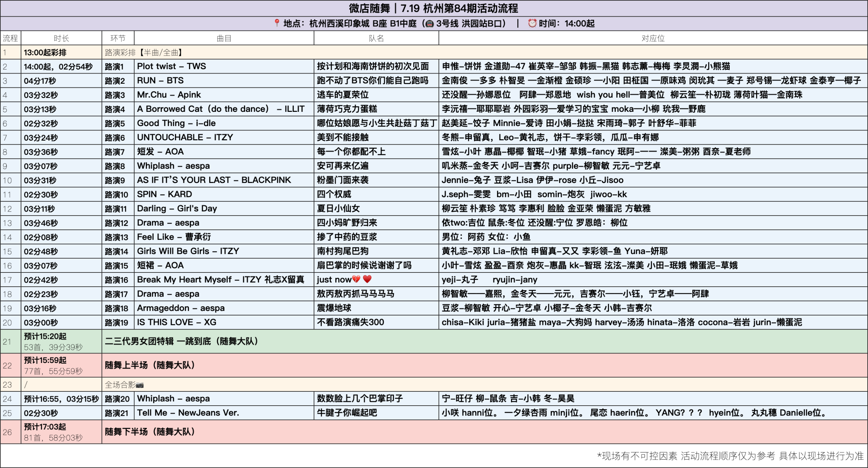
Task: Select the song cell Plot twist – TWS
Action: (x=224, y=66)
